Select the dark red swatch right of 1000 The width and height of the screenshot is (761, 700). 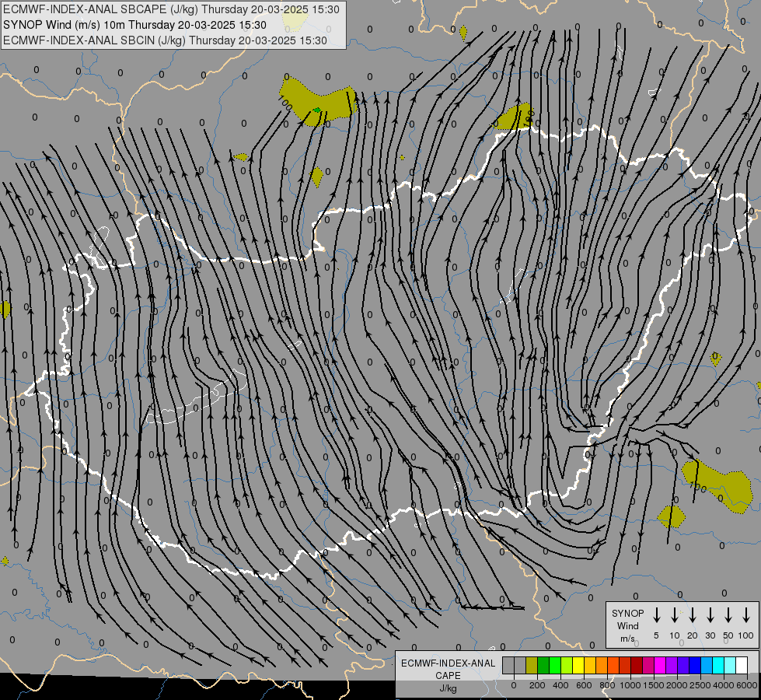637,665
